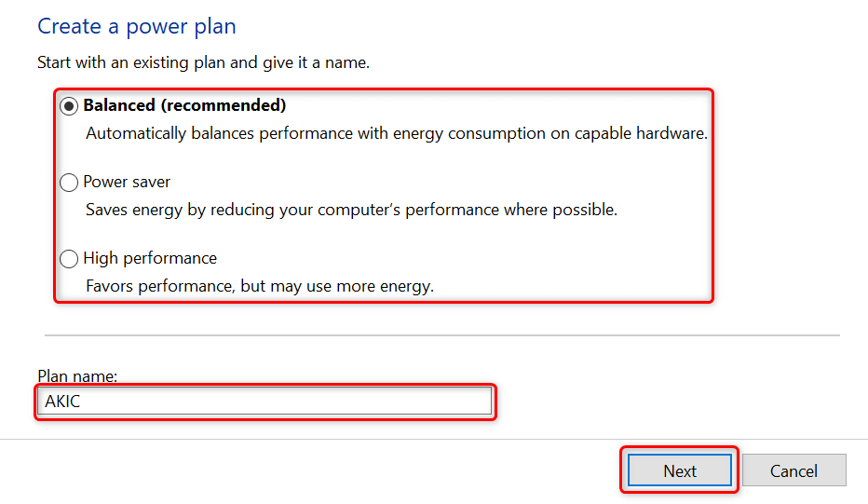Choose the Power saver radio button
Screen dimensions: 868x504
(x=69, y=183)
